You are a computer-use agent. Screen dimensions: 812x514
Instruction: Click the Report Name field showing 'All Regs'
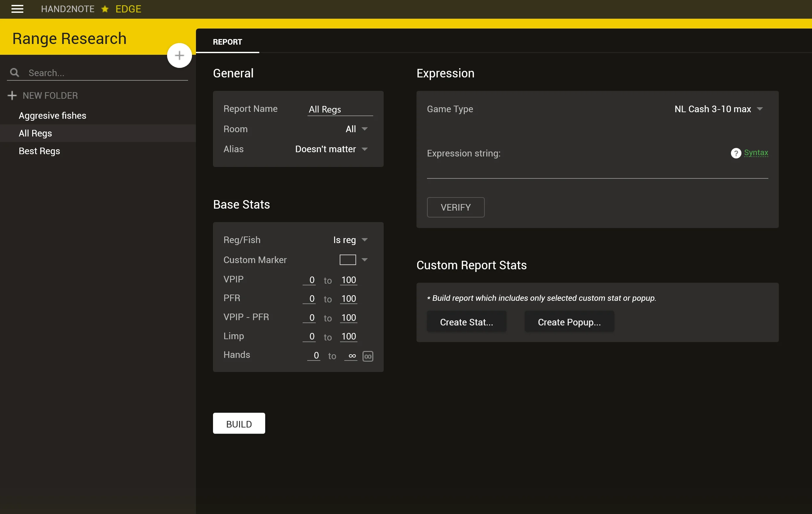click(x=340, y=109)
